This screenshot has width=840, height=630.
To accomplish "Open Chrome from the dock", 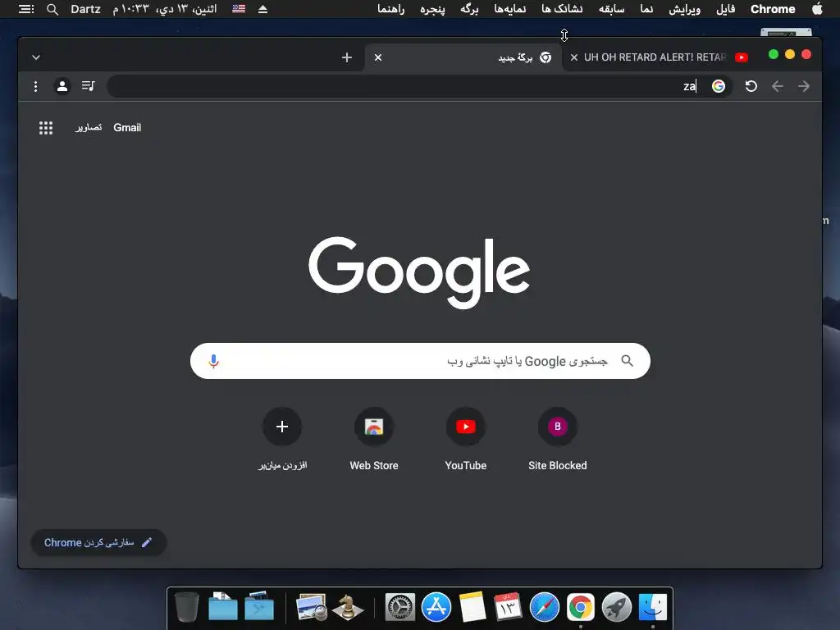I will 581,607.
